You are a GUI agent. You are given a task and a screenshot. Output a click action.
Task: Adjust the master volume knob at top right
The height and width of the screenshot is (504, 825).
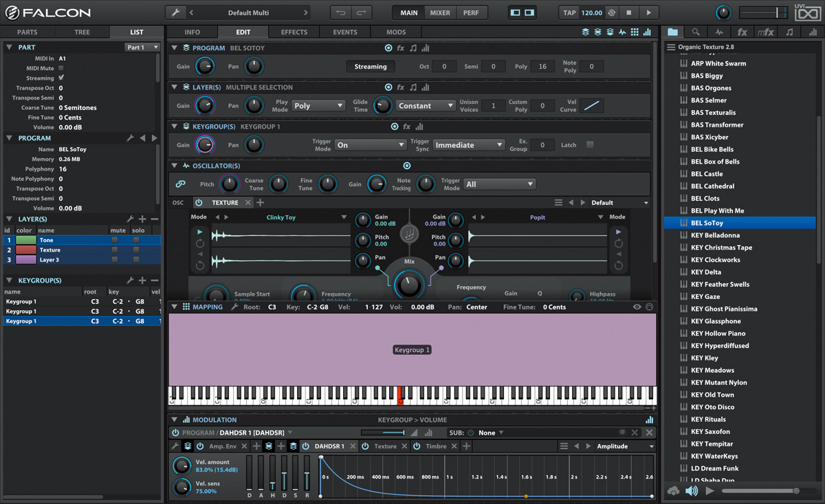tap(723, 12)
